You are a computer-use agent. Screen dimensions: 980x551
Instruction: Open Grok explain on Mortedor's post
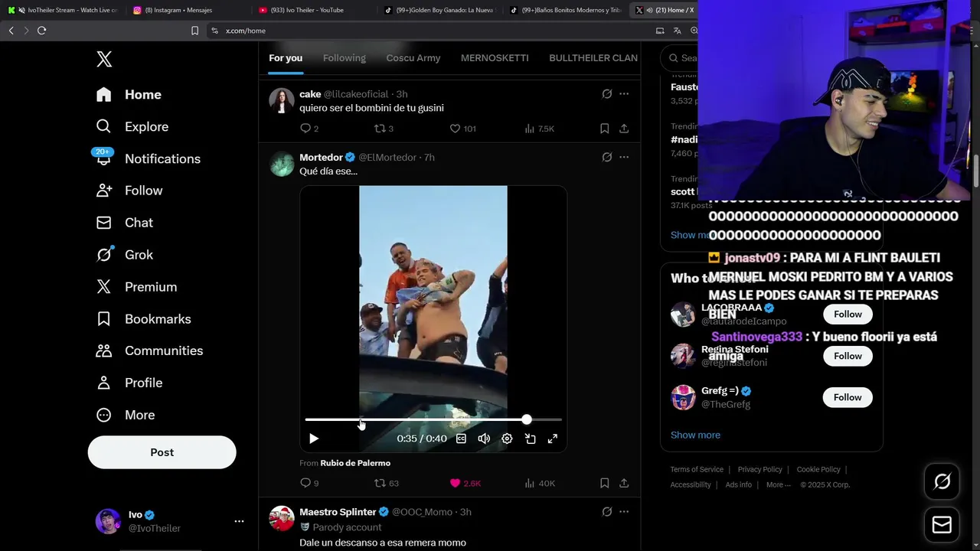606,157
